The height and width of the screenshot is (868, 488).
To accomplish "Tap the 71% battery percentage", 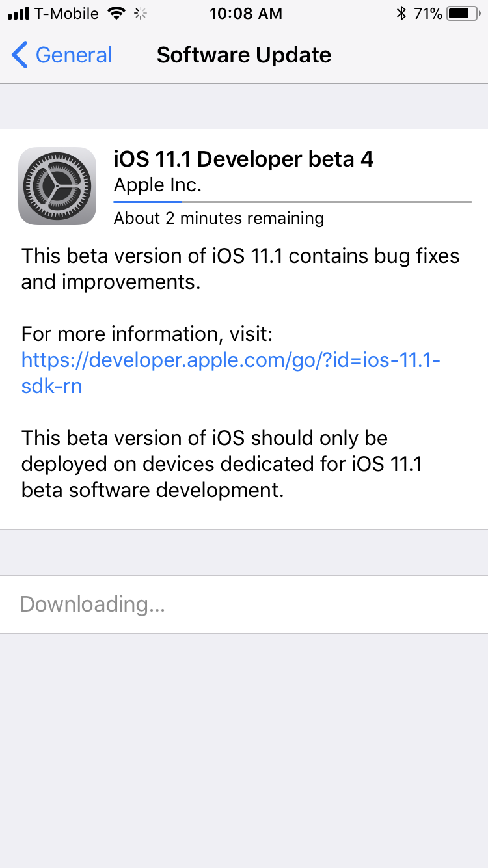I will pyautogui.click(x=428, y=13).
